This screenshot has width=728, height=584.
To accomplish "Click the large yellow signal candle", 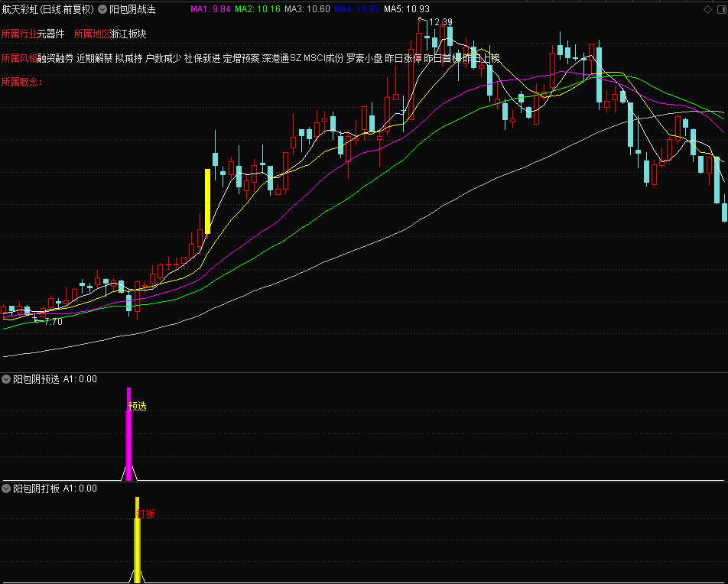I will [207, 200].
